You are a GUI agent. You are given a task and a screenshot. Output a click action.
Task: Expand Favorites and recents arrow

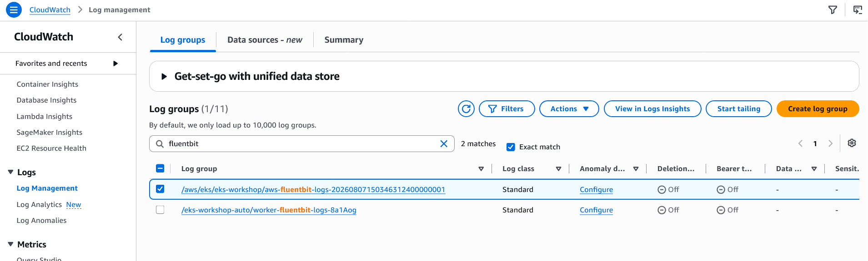[x=115, y=64]
